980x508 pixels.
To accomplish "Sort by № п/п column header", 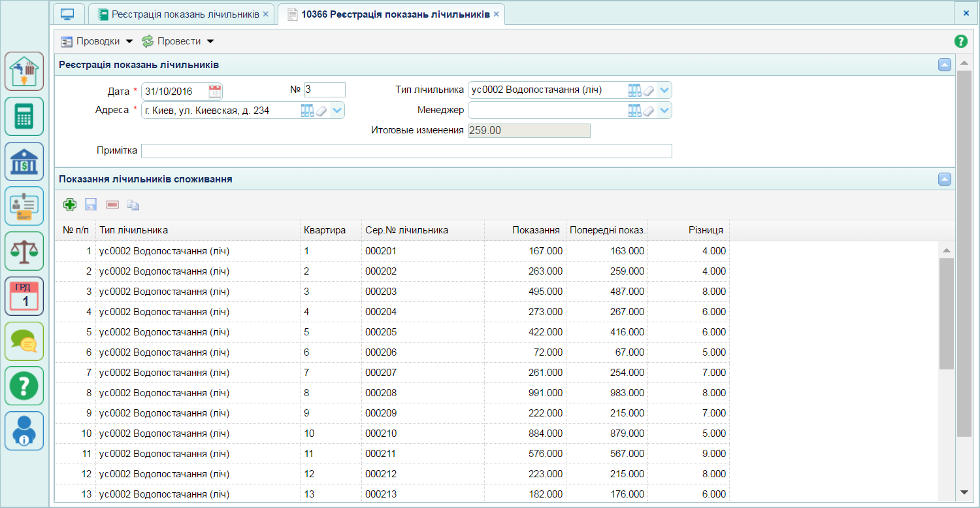I will pyautogui.click(x=75, y=230).
